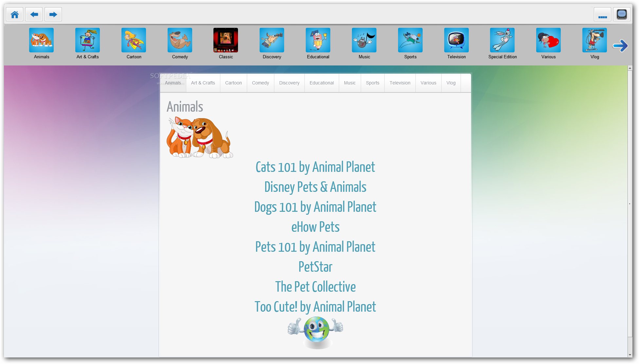Open the eHow Pets link
Viewport: 639px width, 364px height.
(315, 227)
